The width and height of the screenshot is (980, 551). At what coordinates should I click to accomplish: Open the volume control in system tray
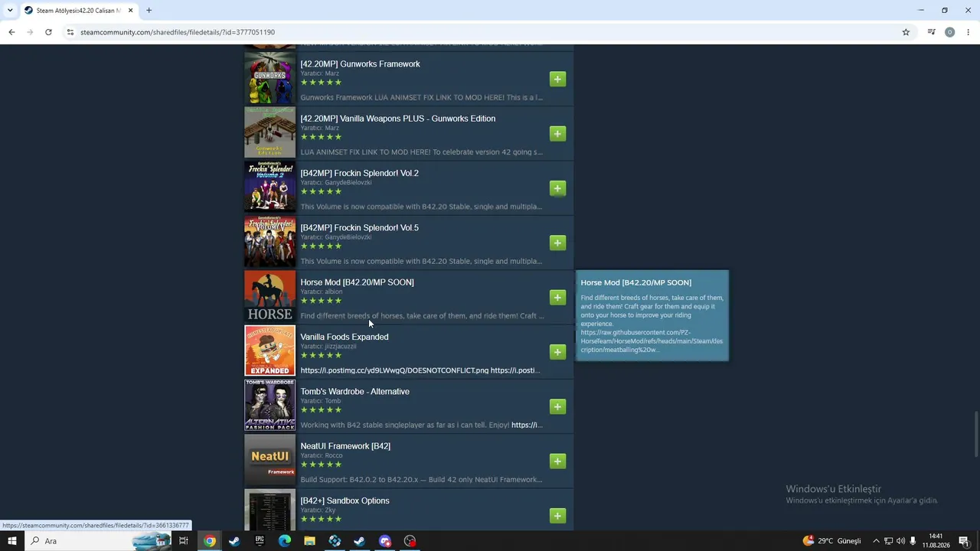click(900, 541)
